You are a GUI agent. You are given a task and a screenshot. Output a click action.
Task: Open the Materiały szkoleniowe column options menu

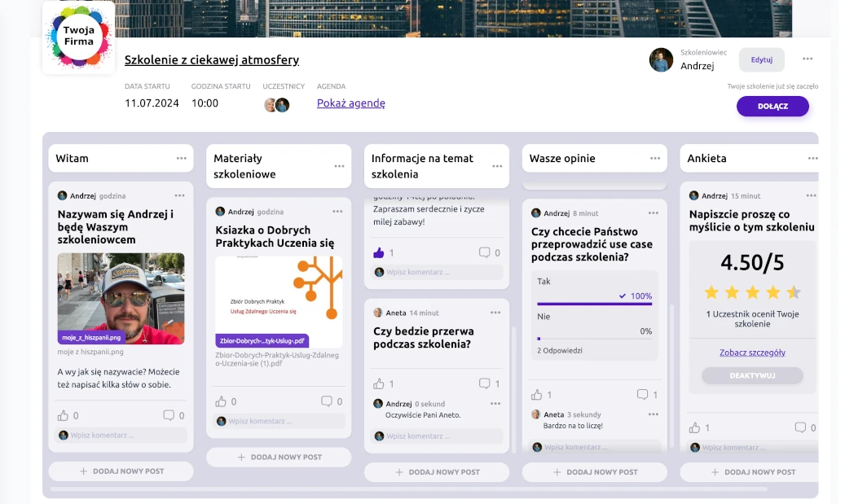click(339, 166)
